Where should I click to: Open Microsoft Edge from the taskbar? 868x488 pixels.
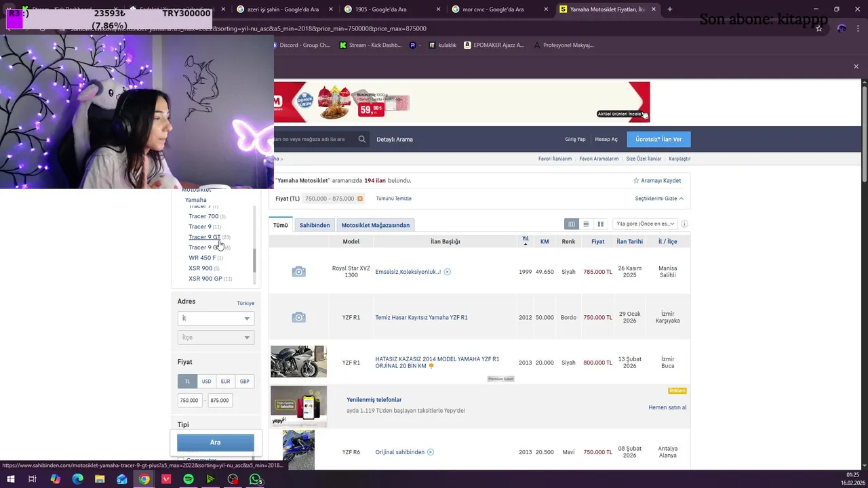click(77, 479)
